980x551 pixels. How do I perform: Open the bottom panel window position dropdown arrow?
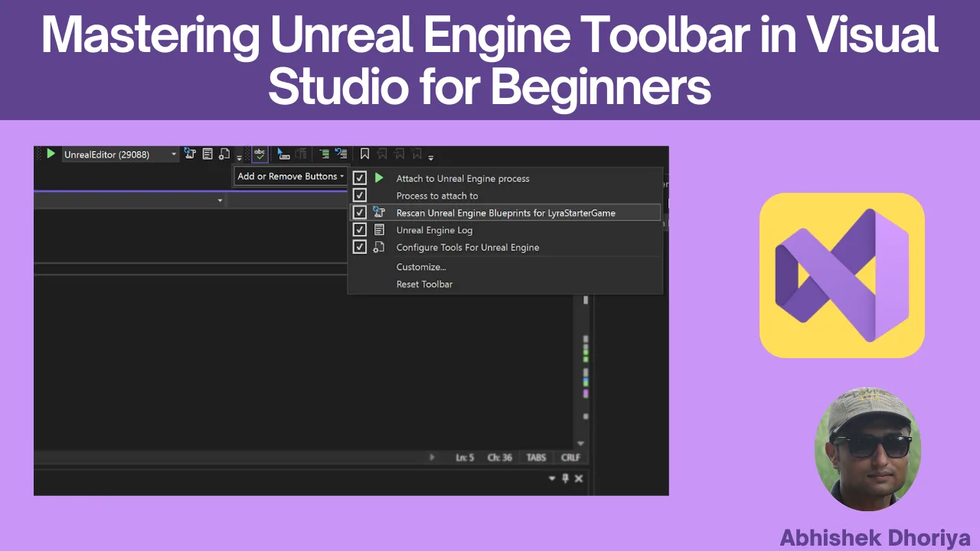click(552, 478)
